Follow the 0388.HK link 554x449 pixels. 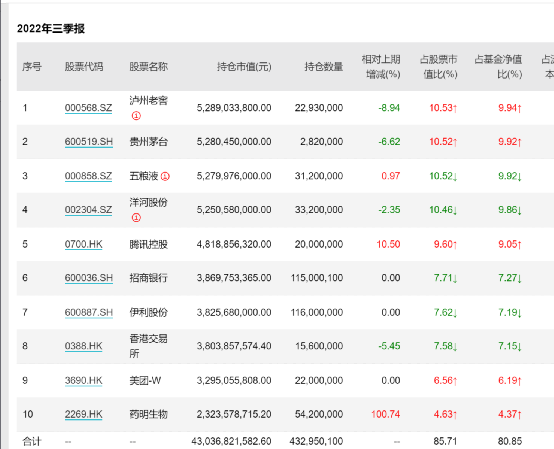coord(83,346)
